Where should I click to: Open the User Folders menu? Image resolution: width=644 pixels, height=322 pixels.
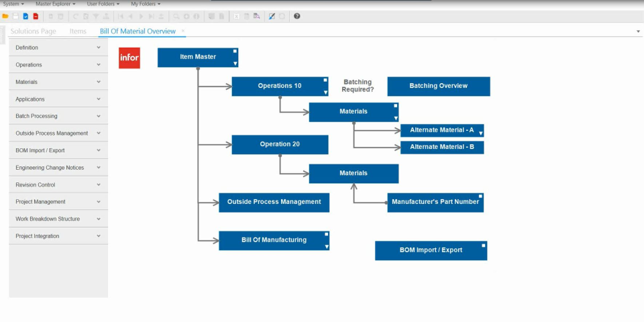103,4
